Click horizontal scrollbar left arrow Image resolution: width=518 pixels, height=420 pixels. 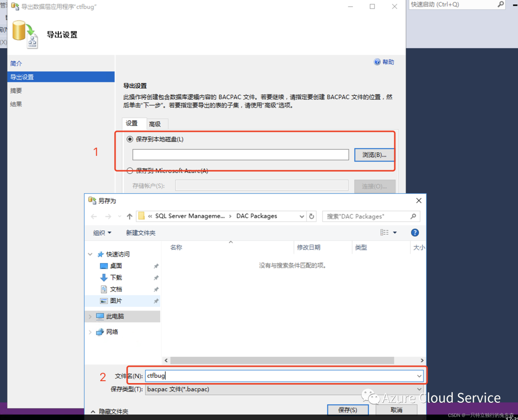click(166, 360)
